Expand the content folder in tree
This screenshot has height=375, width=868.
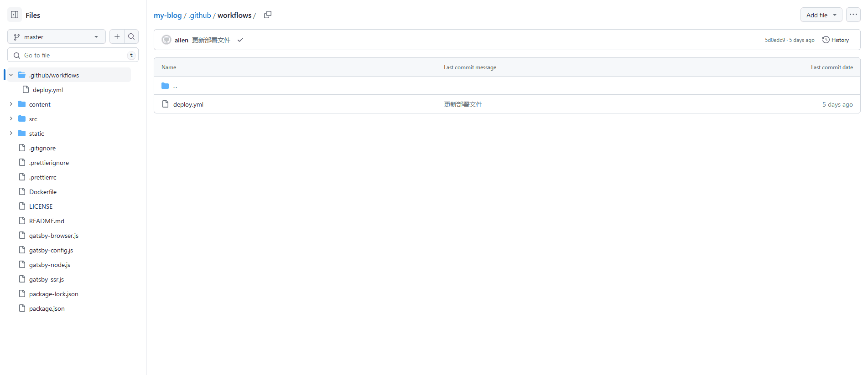click(x=11, y=104)
